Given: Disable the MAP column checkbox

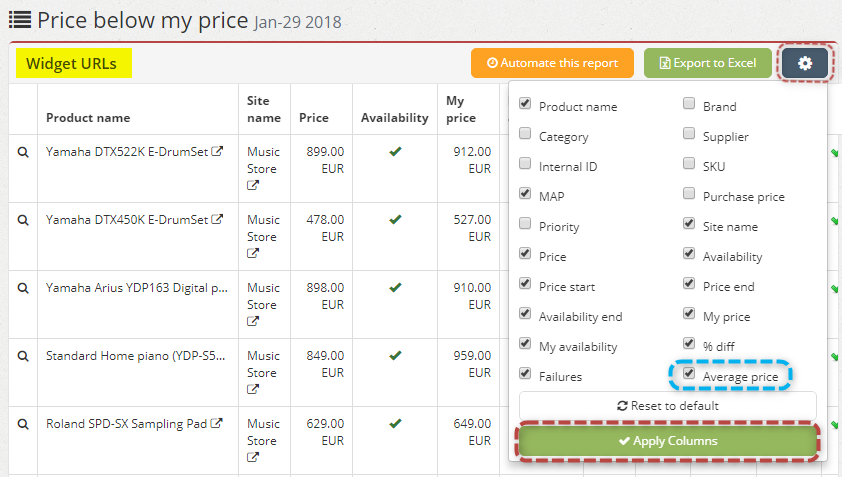Looking at the screenshot, I should coord(525,193).
